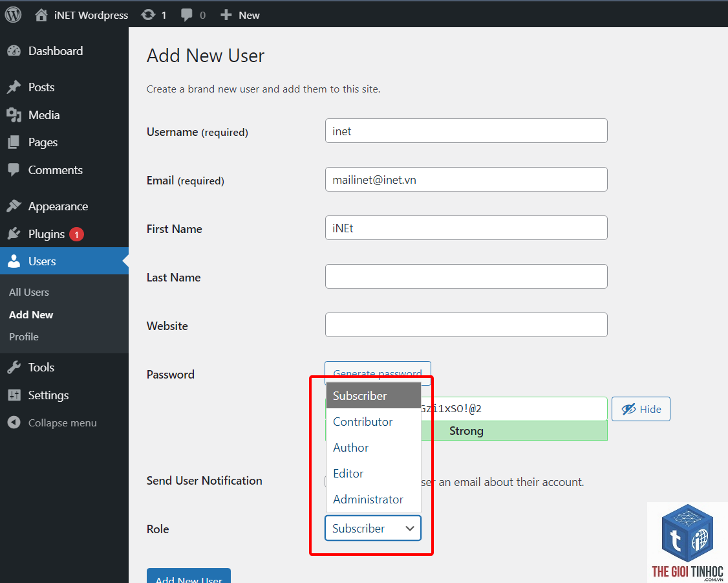
Task: Click the Username field containing inet
Action: [466, 131]
